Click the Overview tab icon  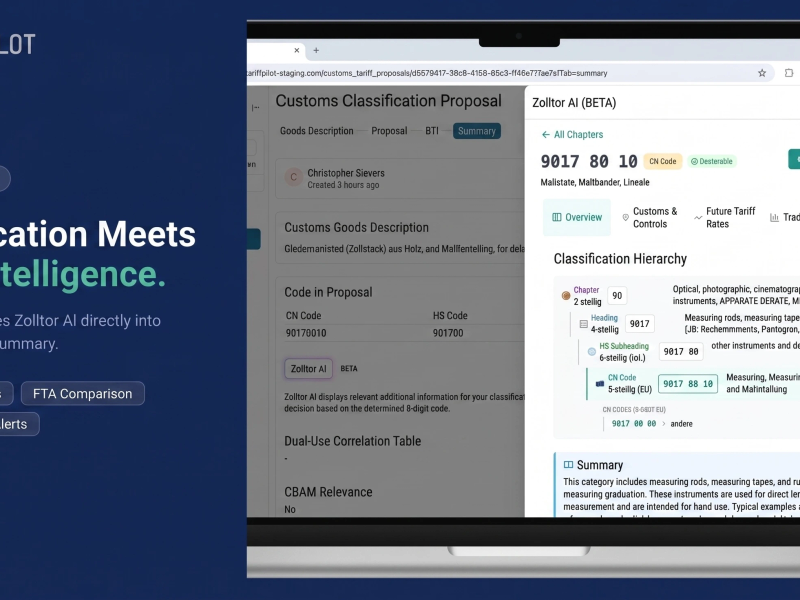point(557,217)
